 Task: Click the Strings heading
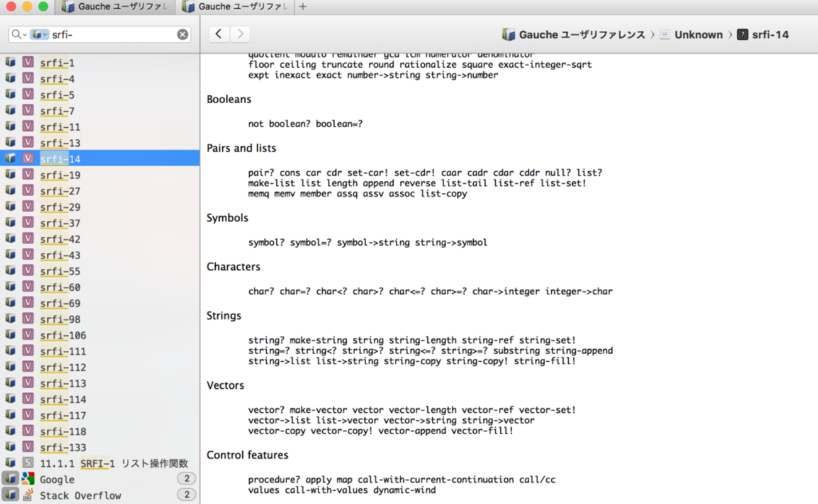(x=224, y=316)
